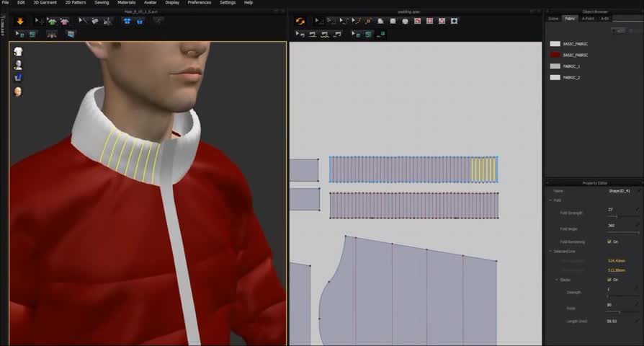Select the pin/needle tool in 3D toolbar
The image size is (644, 346).
[x=83, y=21]
